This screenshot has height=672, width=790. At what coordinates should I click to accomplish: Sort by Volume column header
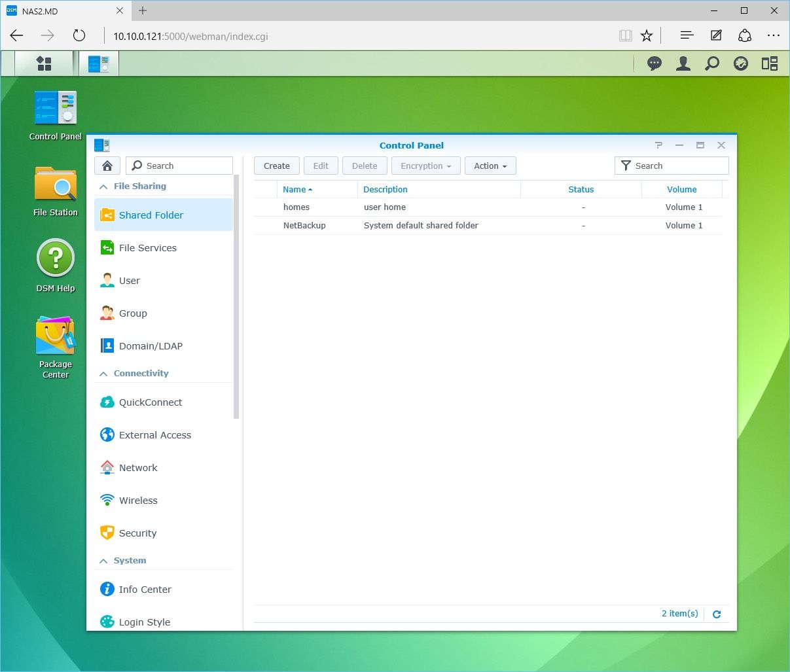point(682,189)
